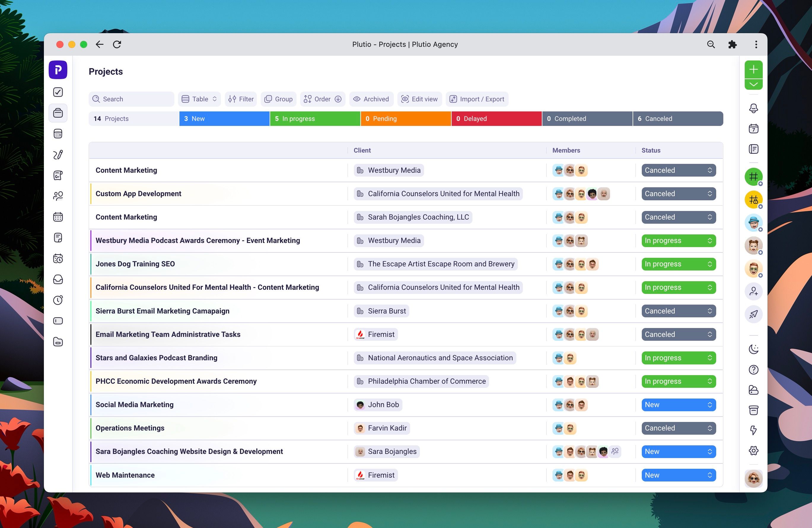Viewport: 812px width, 528px height.
Task: Open the Tasks checkmark icon in sidebar
Action: pos(58,92)
